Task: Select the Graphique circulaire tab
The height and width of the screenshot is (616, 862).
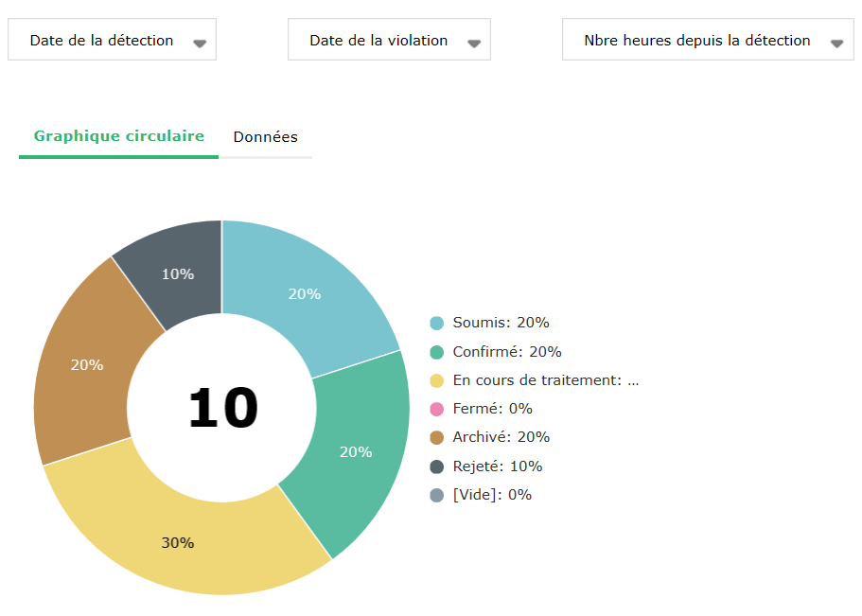Action: (x=119, y=136)
